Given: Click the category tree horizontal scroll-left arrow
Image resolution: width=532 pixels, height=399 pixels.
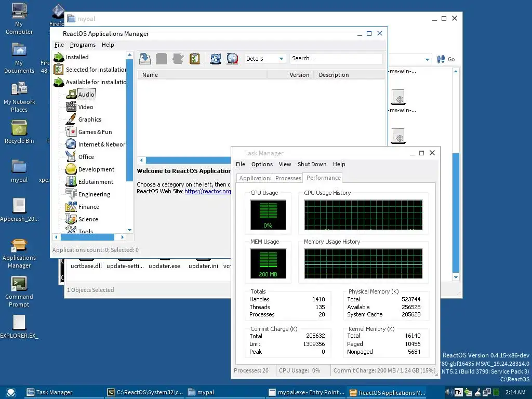Looking at the screenshot, I should click(56, 237).
